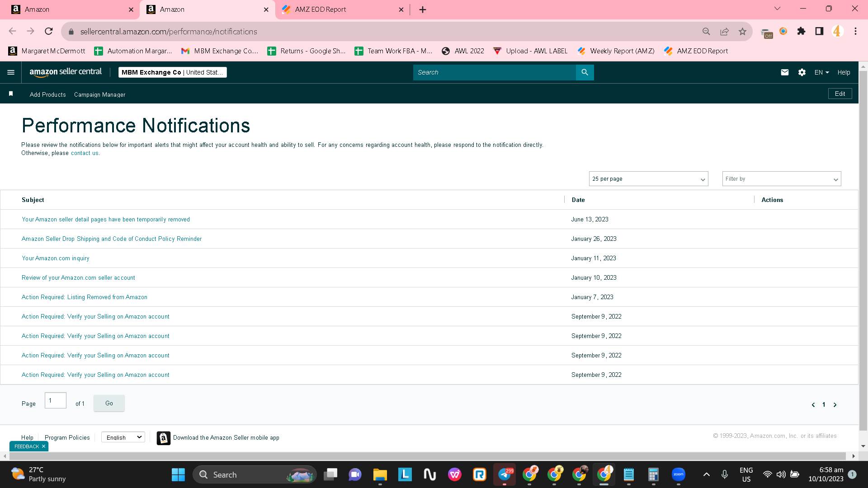Click the Subject column header
The image size is (868, 488).
point(33,200)
